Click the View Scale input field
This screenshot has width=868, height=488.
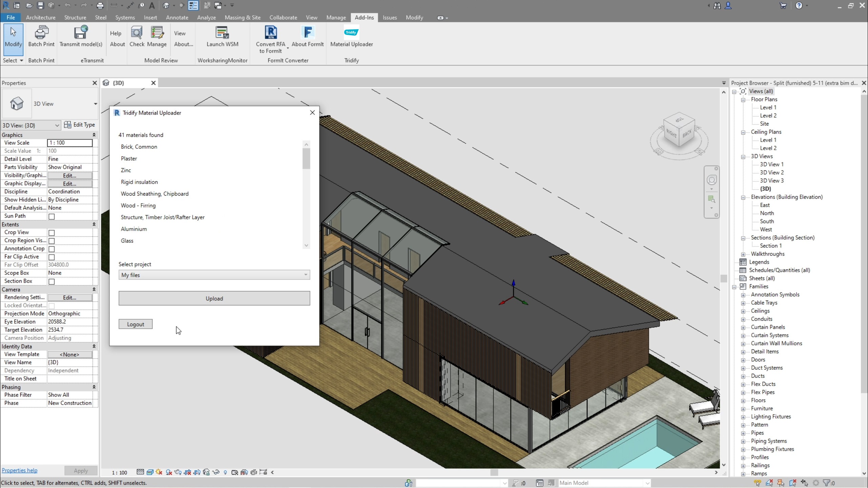[x=70, y=143]
